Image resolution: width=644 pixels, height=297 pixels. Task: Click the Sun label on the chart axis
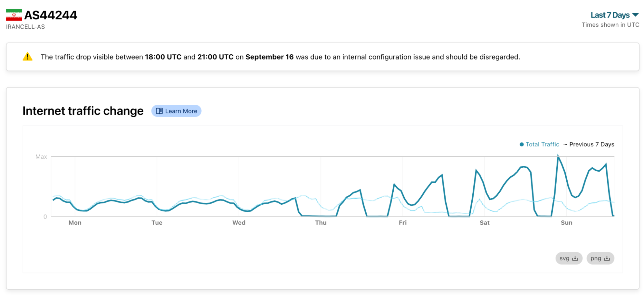[x=566, y=223]
